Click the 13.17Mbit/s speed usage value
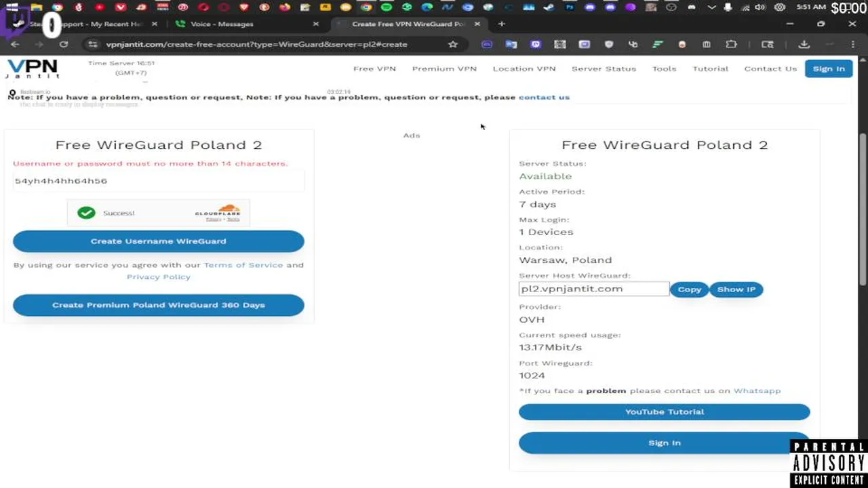 [551, 347]
